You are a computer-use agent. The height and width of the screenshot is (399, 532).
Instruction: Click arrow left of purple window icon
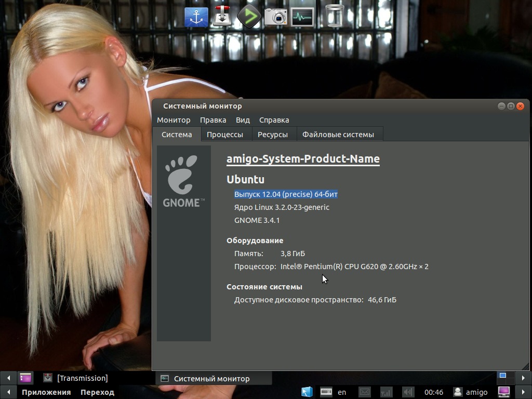(8, 378)
